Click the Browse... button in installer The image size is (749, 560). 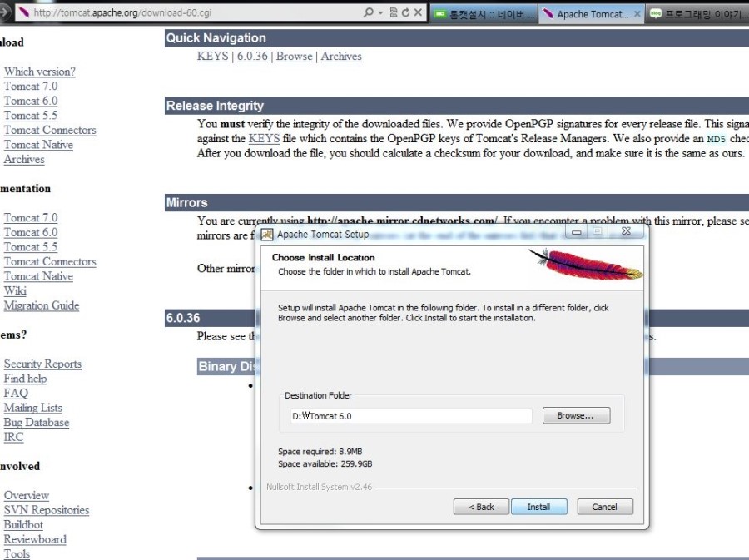(576, 415)
